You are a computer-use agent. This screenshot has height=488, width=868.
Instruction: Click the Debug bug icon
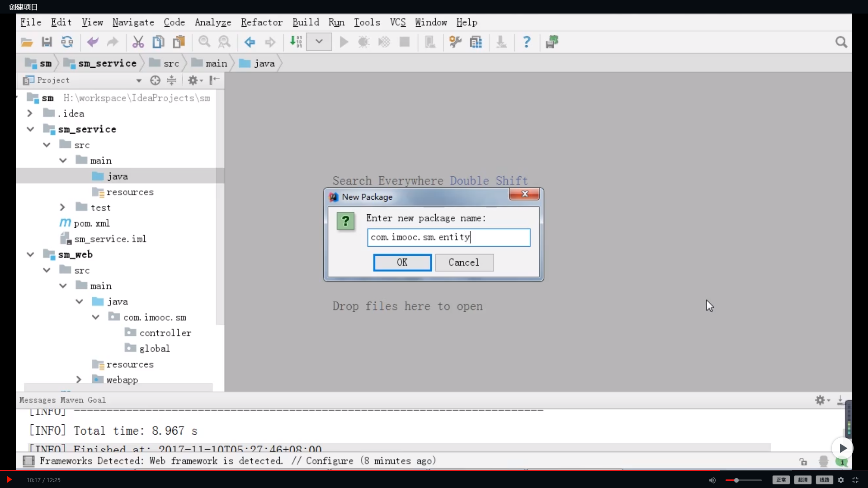click(364, 42)
